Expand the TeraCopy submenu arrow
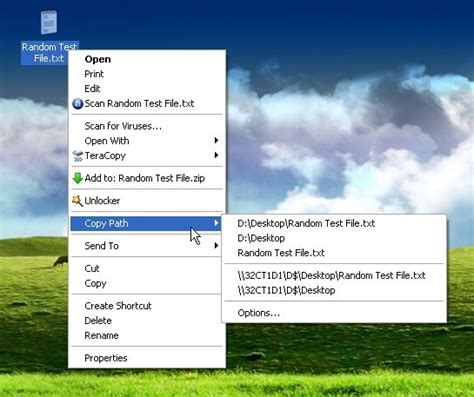This screenshot has width=474, height=397. click(216, 155)
